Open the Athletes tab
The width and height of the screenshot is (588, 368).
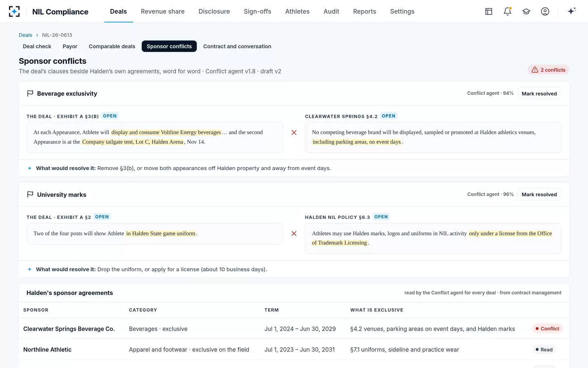[x=297, y=11]
